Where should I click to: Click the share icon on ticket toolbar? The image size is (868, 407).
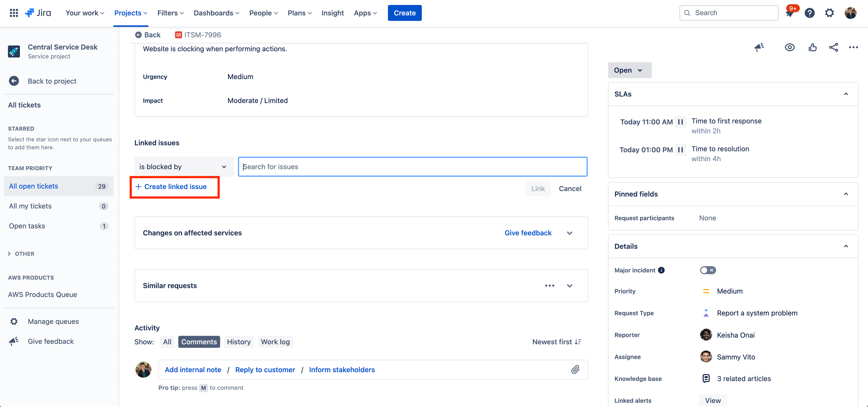point(833,47)
